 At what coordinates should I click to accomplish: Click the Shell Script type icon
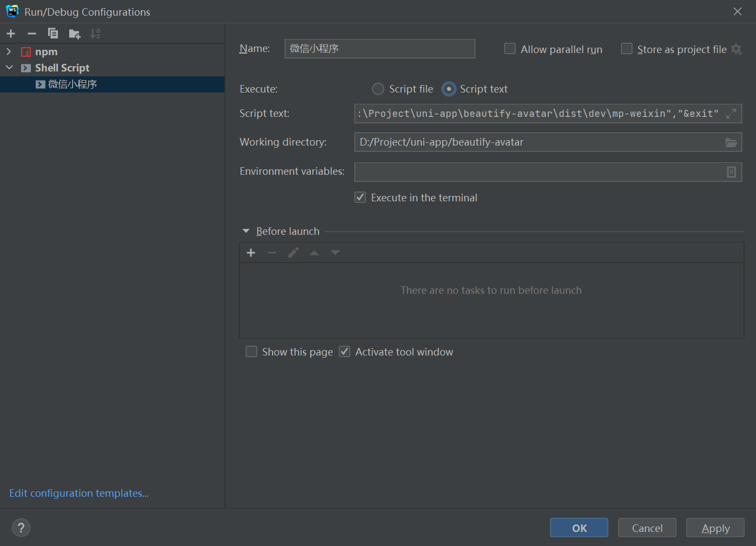tap(26, 68)
